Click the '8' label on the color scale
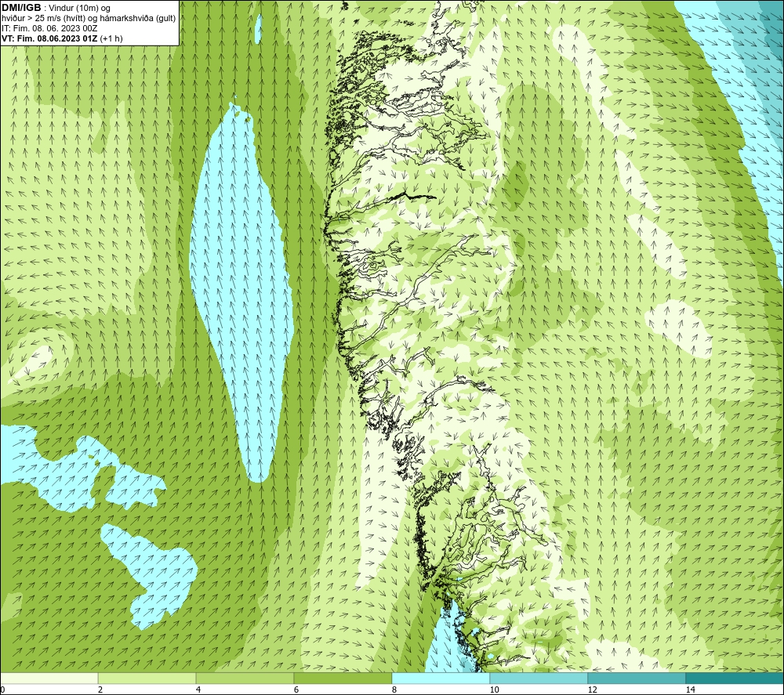This screenshot has width=784, height=695. (394, 690)
